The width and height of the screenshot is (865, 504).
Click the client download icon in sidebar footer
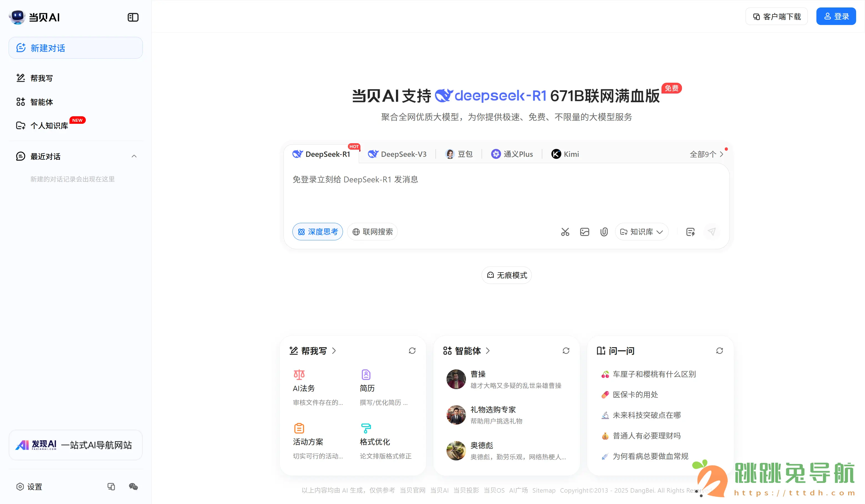coord(111,487)
